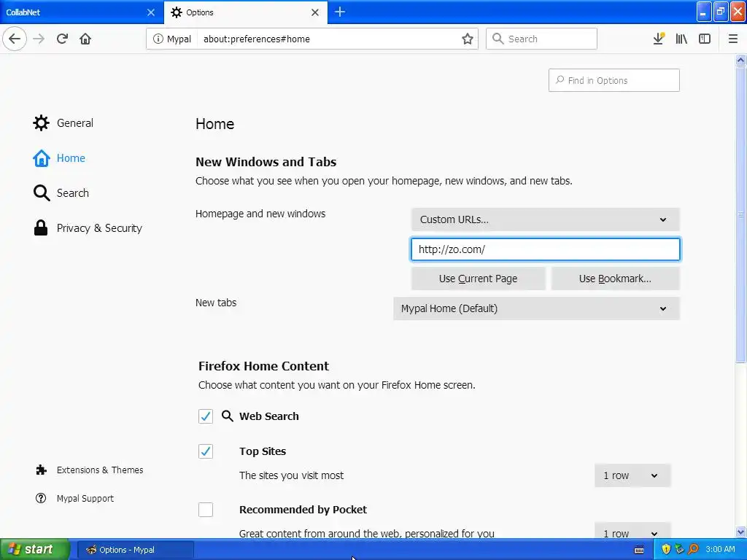This screenshot has height=560, width=747.
Task: Open the hamburger application menu
Action: (733, 39)
